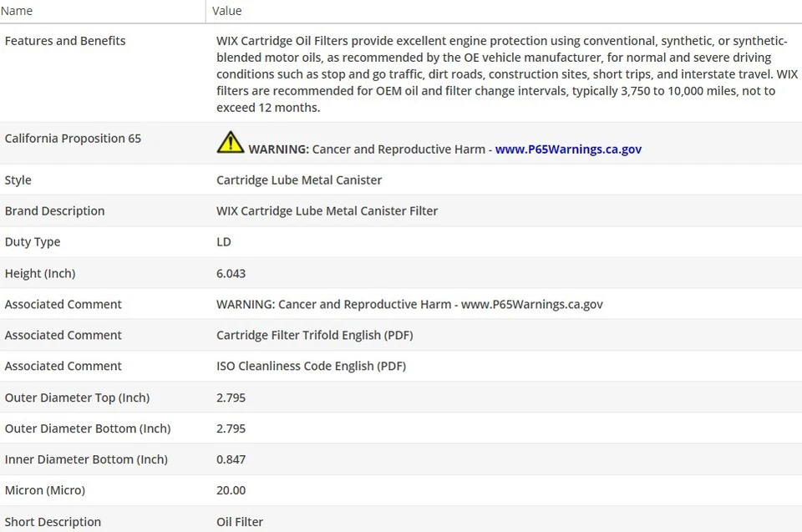
Task: Click the Brand Description value text
Action: [x=327, y=211]
